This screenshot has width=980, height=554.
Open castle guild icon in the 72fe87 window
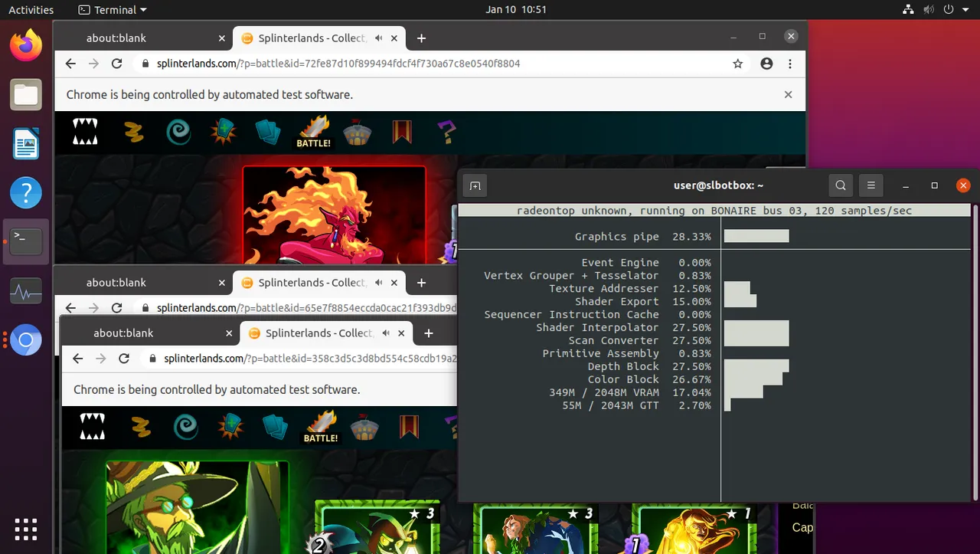tap(357, 132)
